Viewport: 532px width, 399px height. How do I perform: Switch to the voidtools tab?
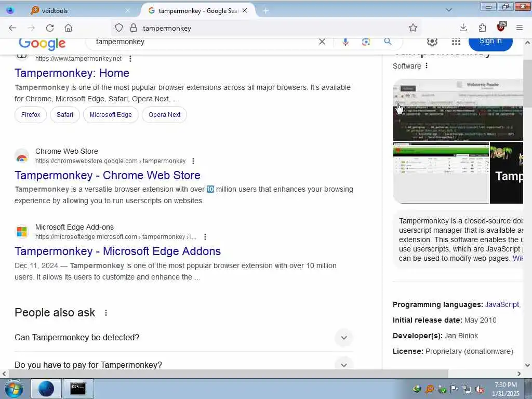pyautogui.click(x=81, y=11)
